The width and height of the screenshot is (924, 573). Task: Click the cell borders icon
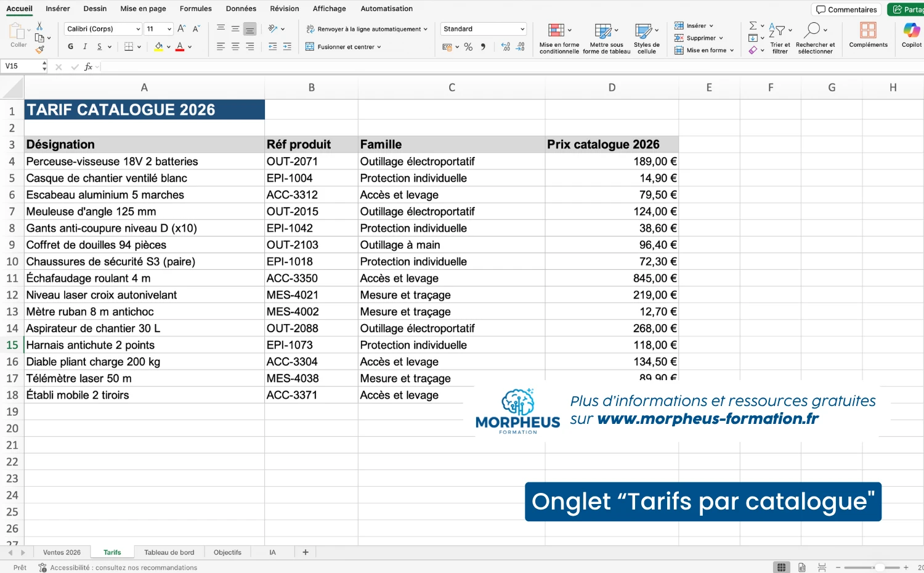(129, 47)
